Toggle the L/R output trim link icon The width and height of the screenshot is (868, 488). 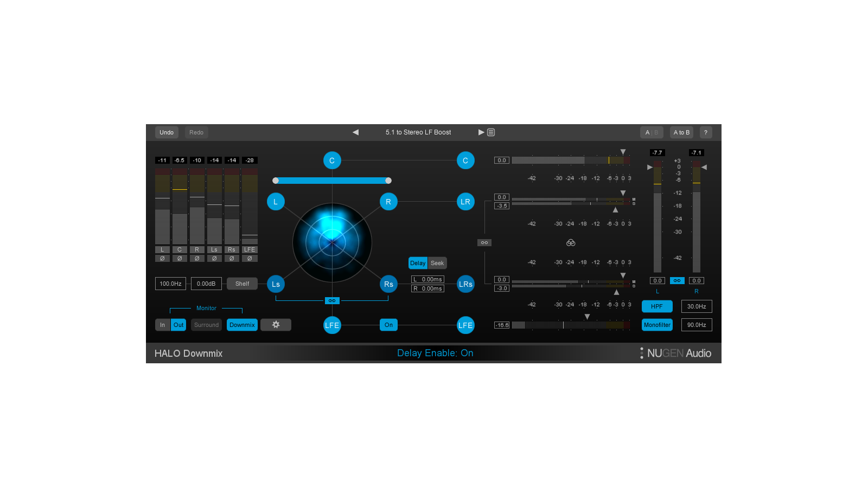point(677,280)
